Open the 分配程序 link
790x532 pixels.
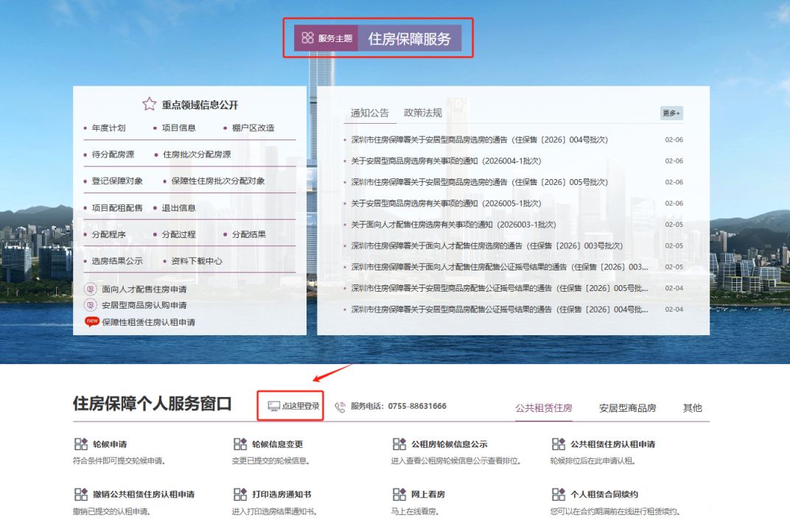pos(108,234)
